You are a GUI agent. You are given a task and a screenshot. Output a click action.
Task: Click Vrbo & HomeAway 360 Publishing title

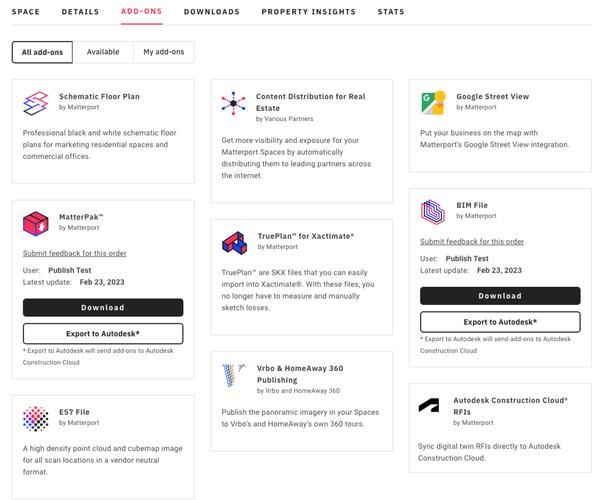click(x=300, y=374)
